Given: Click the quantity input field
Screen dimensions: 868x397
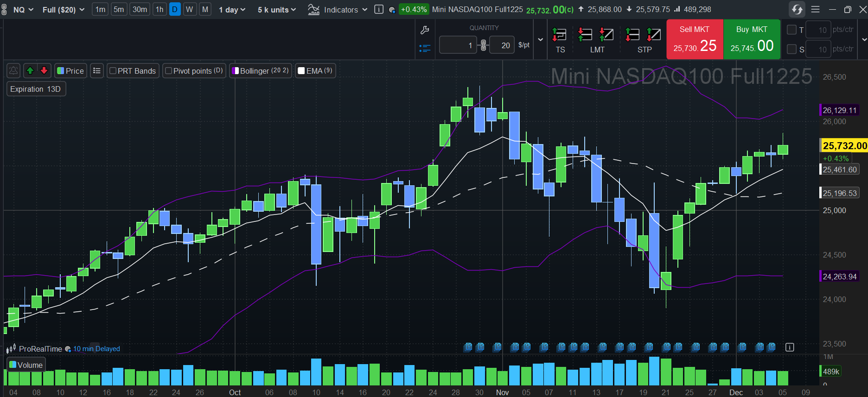Looking at the screenshot, I should pyautogui.click(x=458, y=45).
